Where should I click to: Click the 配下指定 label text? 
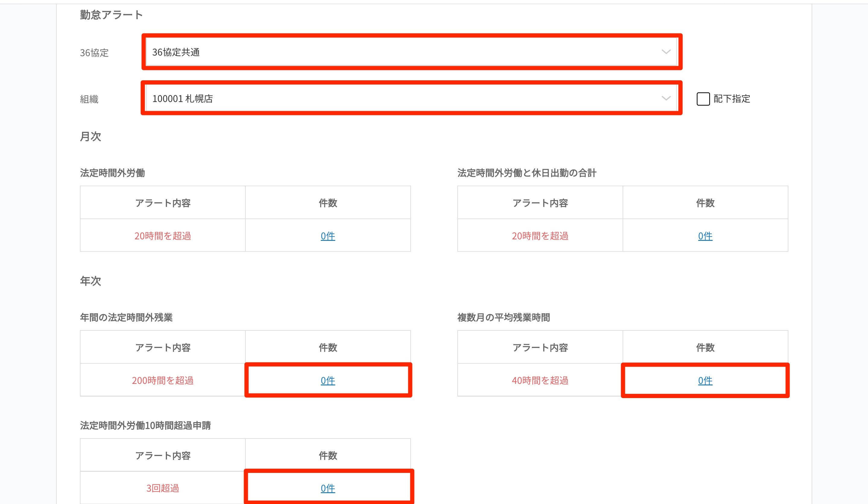(732, 99)
